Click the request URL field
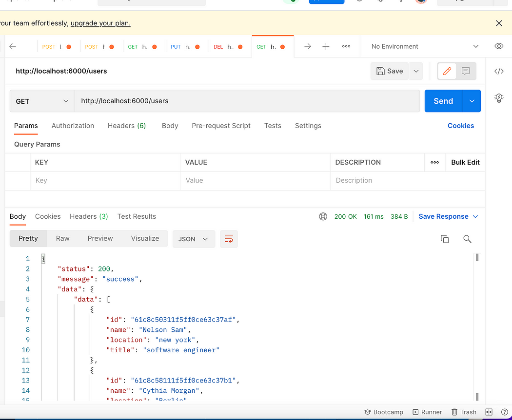 coord(247,101)
